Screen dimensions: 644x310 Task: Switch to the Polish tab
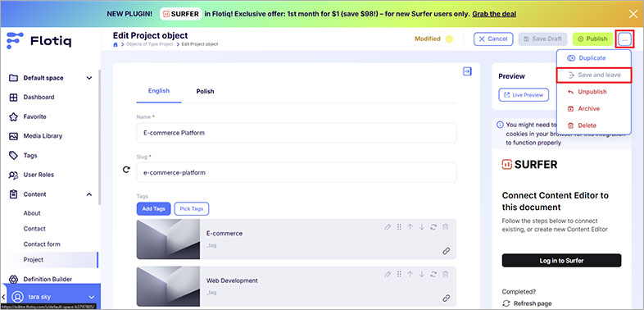click(205, 91)
